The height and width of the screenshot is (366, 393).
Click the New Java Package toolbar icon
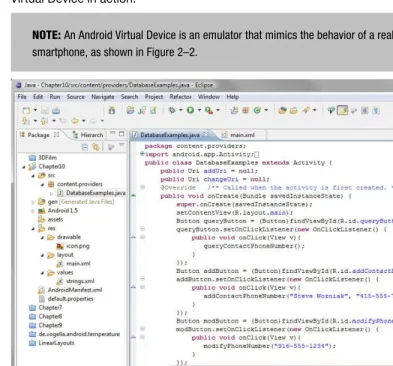(x=246, y=110)
